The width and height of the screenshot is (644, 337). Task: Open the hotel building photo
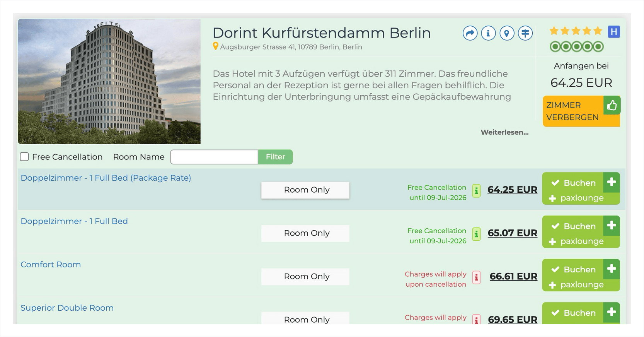[x=109, y=82]
